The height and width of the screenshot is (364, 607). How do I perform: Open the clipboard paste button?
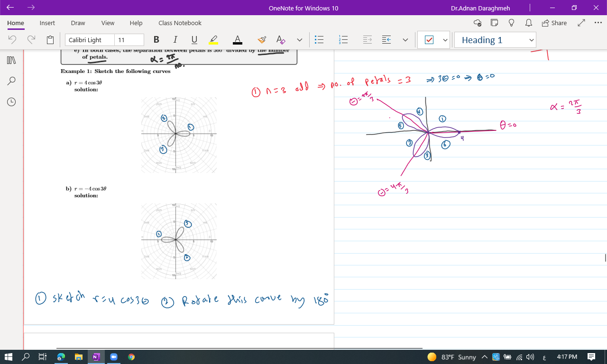(x=50, y=40)
